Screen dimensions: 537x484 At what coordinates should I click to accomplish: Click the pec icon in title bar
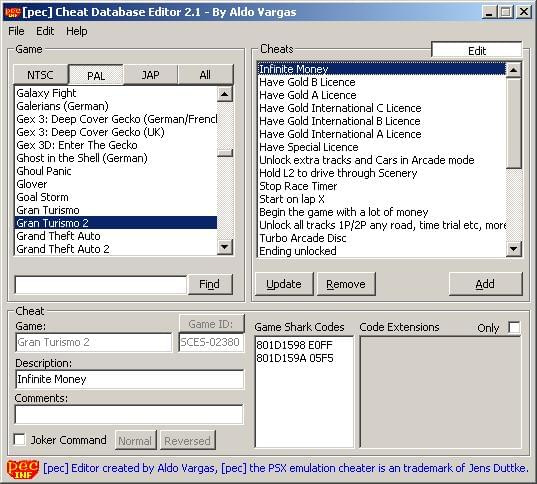pyautogui.click(x=12, y=12)
